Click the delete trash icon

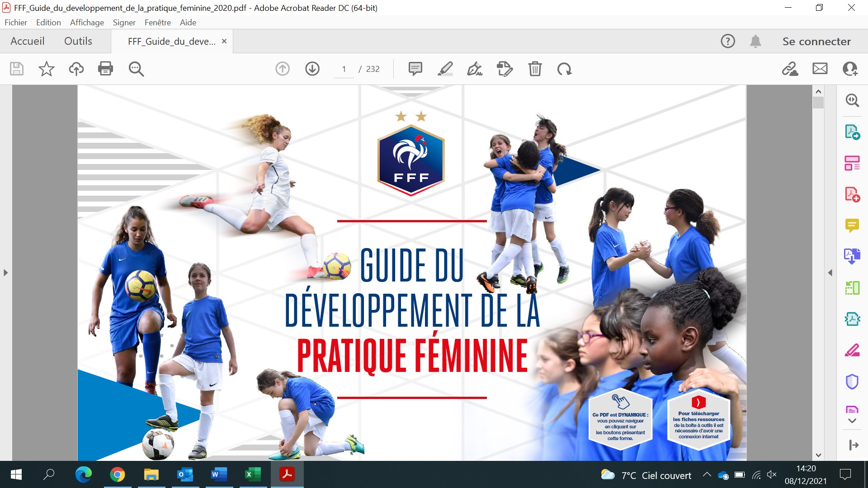tap(535, 69)
